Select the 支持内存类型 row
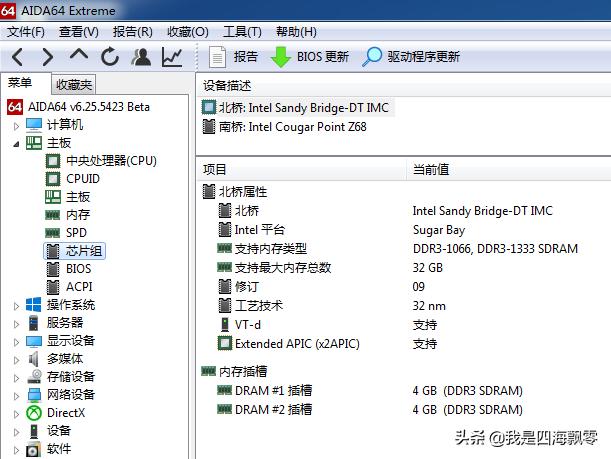Image resolution: width=611 pixels, height=459 pixels. [405, 249]
